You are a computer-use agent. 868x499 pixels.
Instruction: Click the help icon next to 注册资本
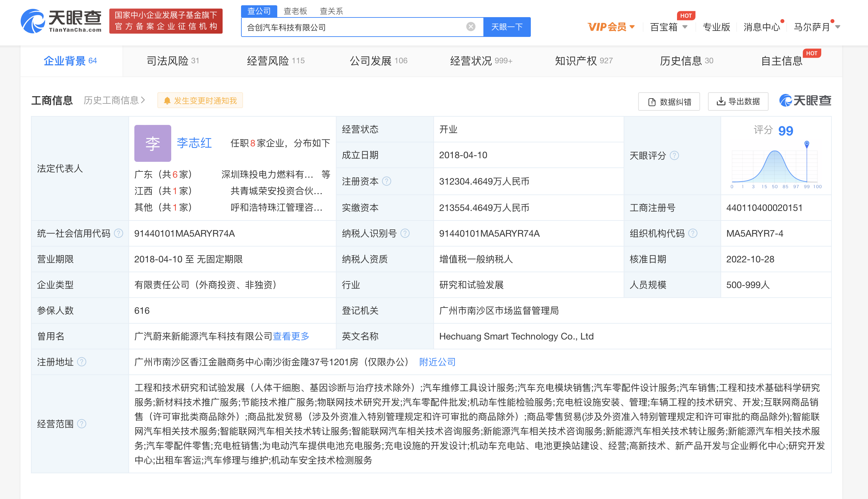click(x=387, y=181)
